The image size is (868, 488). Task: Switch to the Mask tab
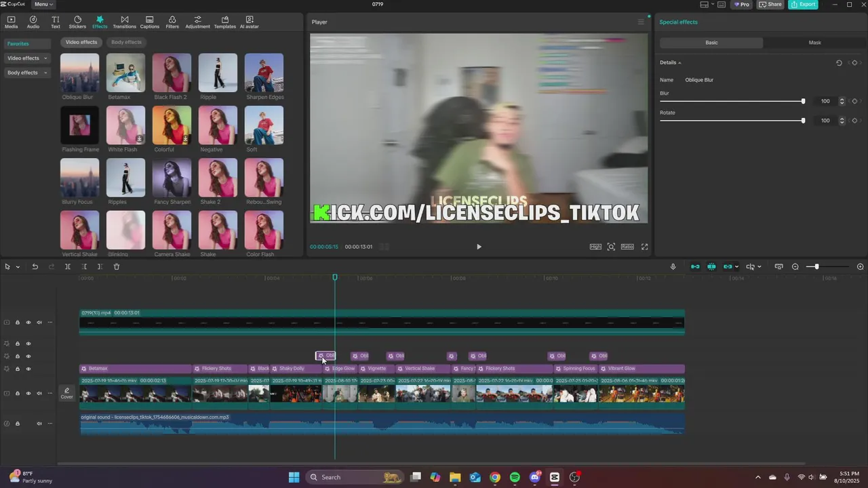814,43
